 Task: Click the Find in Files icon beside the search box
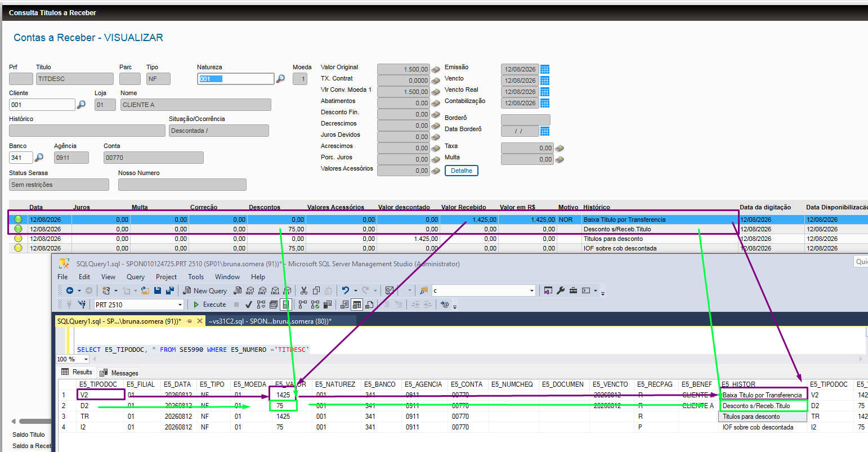[x=424, y=290]
